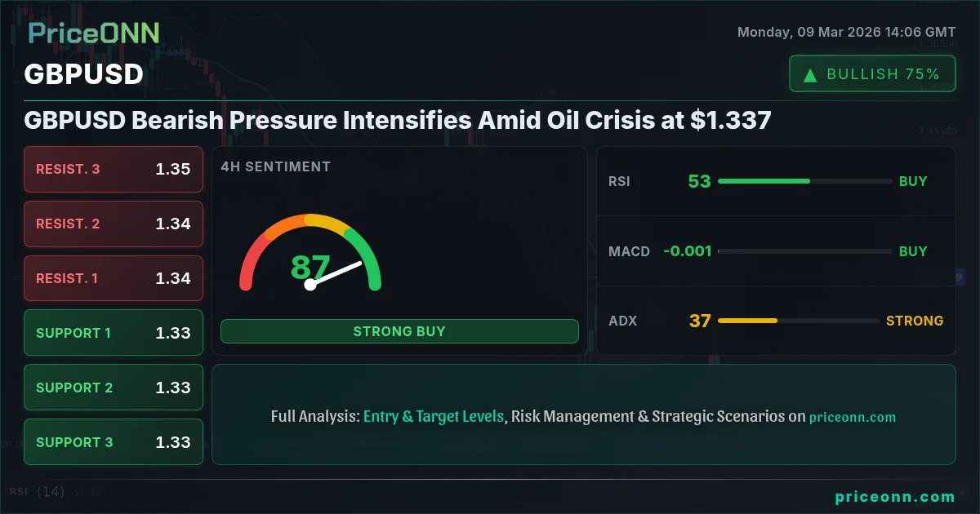Viewport: 980px width, 514px height.
Task: Select the SUPPORT 2 level row
Action: pyautogui.click(x=114, y=388)
